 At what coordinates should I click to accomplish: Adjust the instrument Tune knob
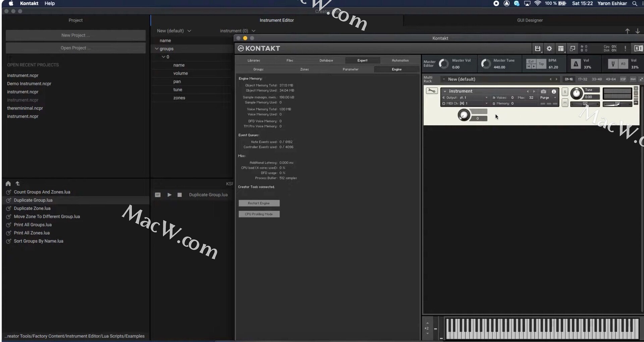[577, 93]
